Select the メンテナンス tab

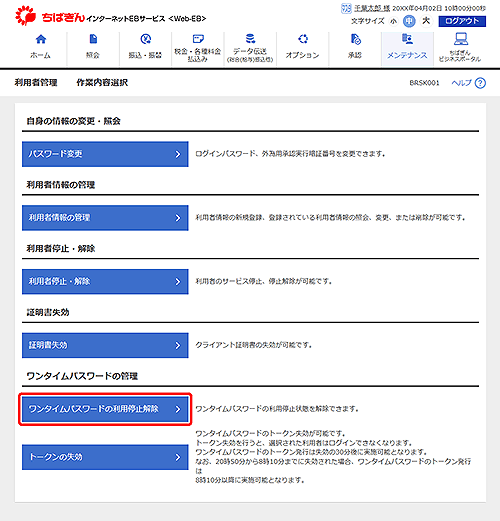tap(407, 49)
